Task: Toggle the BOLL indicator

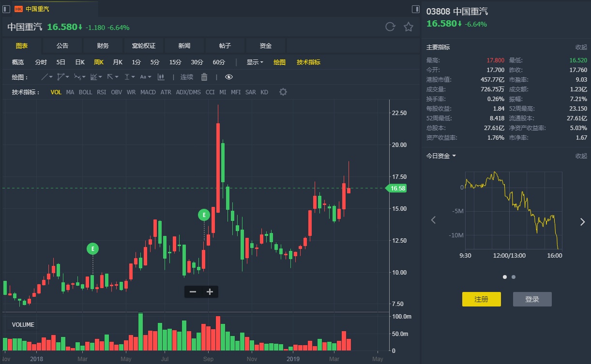Action: click(x=85, y=92)
